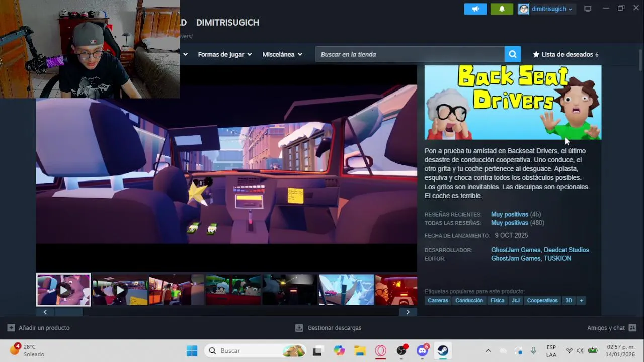Click the Cooperativos tag
Viewport: 644px width, 362px height.
(542, 300)
